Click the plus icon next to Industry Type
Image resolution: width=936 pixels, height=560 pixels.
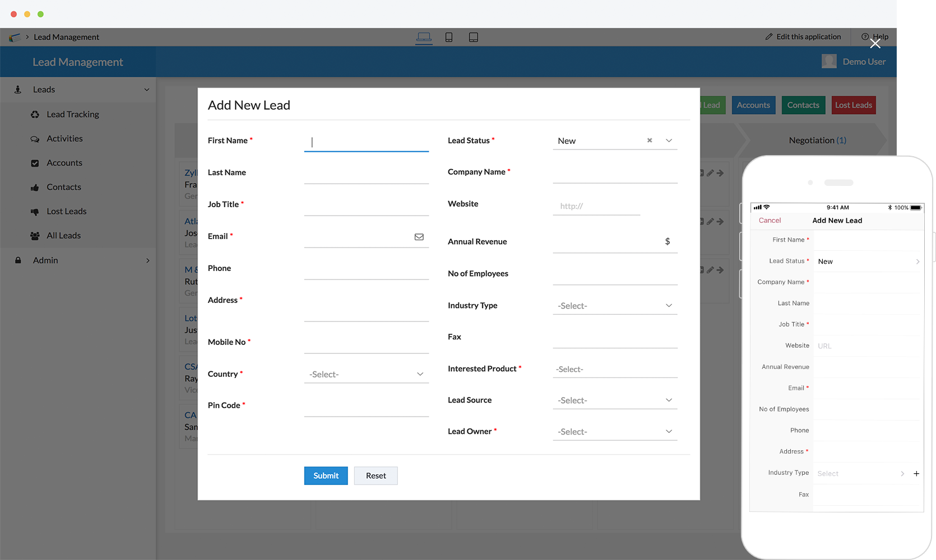coord(916,474)
